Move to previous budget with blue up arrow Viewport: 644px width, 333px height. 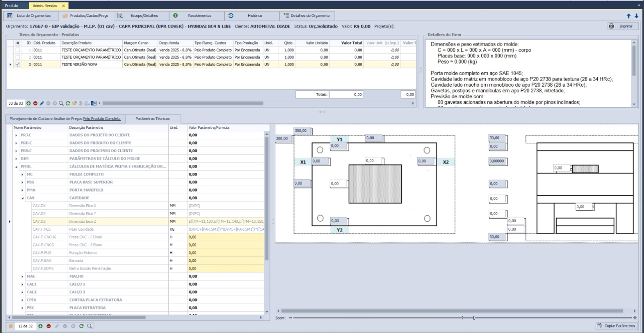pyautogui.click(x=628, y=16)
